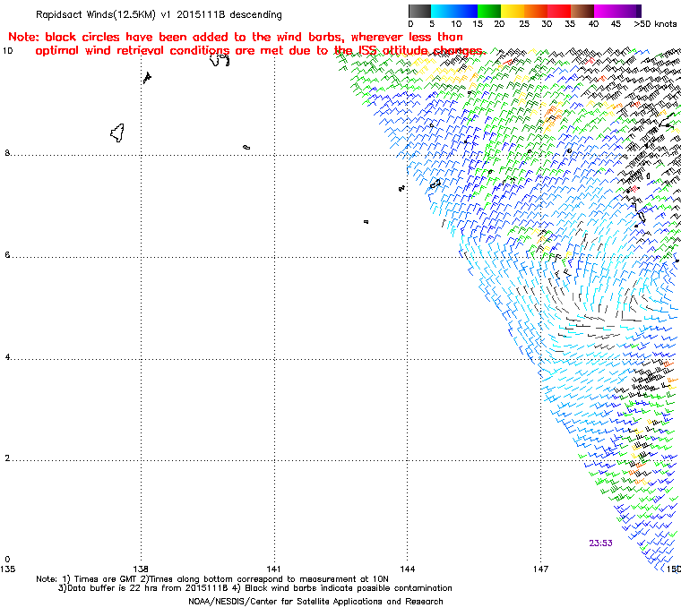Click the '>50 knots' legend label

click(655, 24)
